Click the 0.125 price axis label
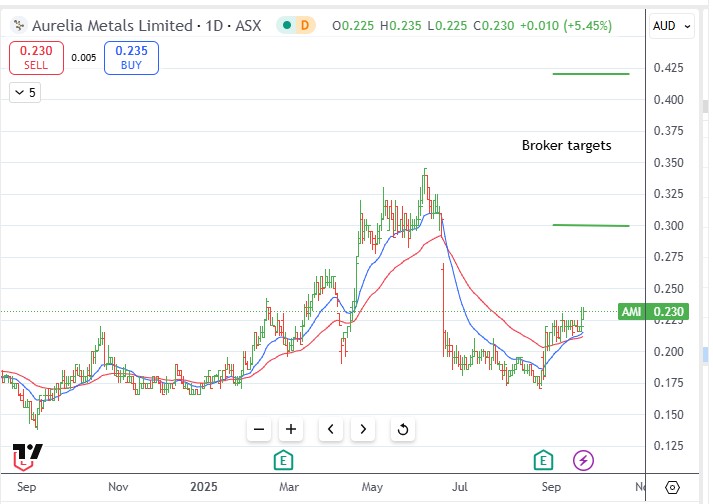 pyautogui.click(x=668, y=446)
